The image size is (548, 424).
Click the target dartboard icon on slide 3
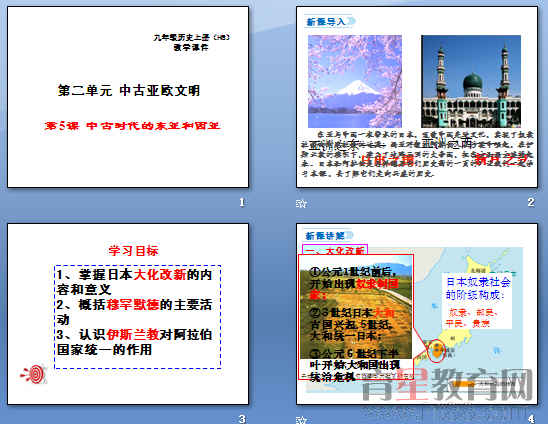tap(34, 374)
